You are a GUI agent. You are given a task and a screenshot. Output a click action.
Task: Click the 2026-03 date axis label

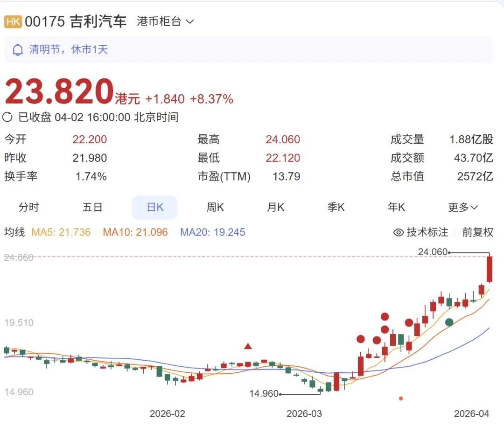[x=304, y=413]
